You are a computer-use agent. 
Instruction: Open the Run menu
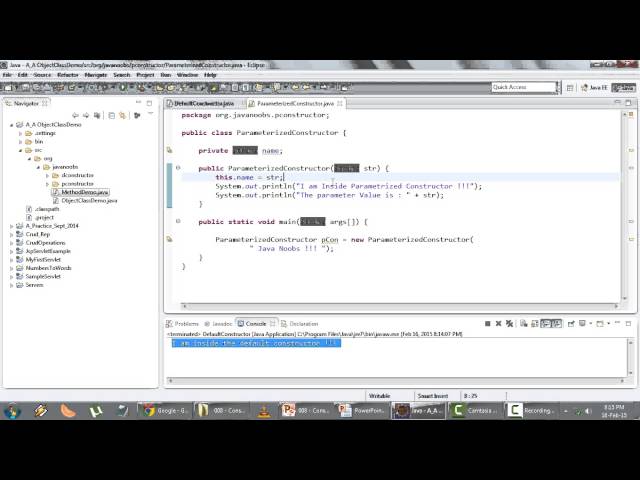click(165, 75)
